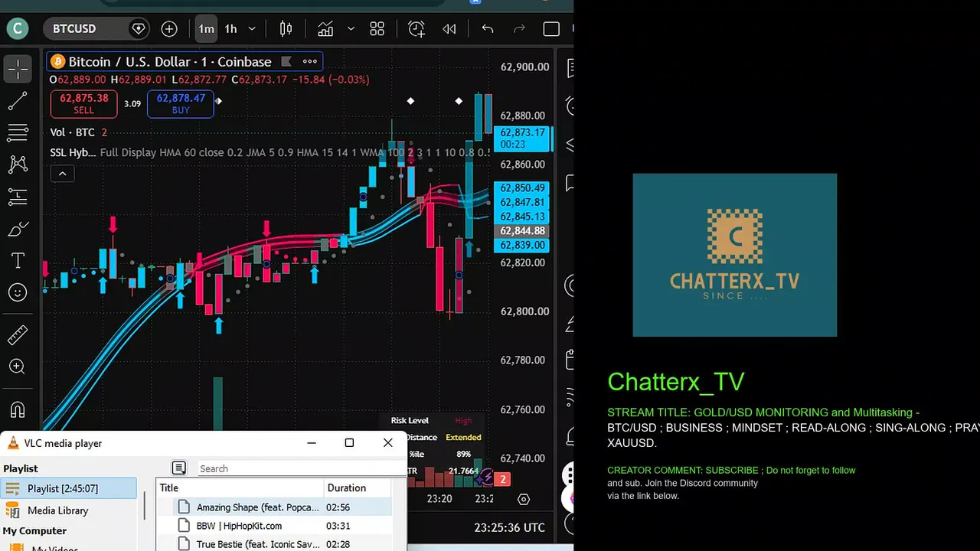This screenshot has width=980, height=551.
Task: Redo the chart action
Action: [x=519, y=29]
